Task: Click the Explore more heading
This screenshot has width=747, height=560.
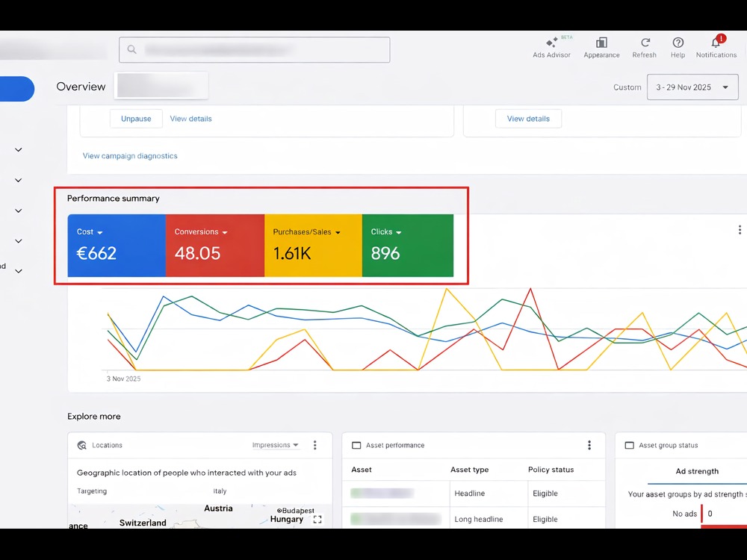Action: [94, 416]
